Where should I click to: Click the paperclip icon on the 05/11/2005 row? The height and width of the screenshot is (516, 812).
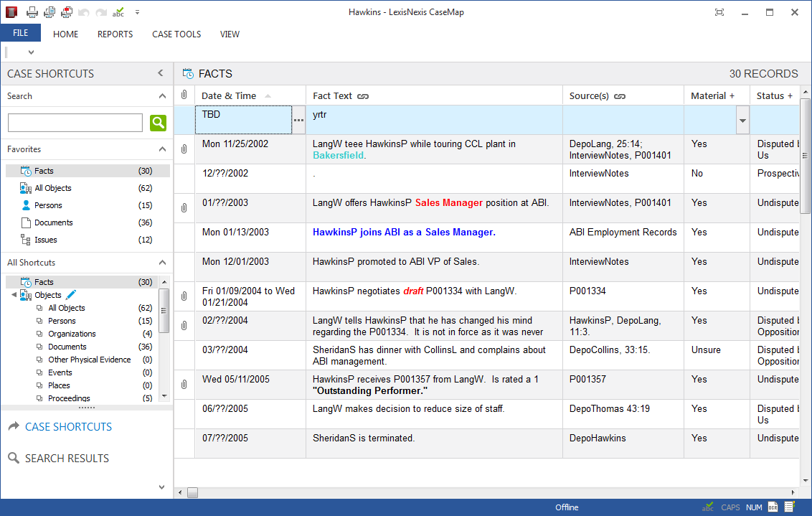[184, 385]
